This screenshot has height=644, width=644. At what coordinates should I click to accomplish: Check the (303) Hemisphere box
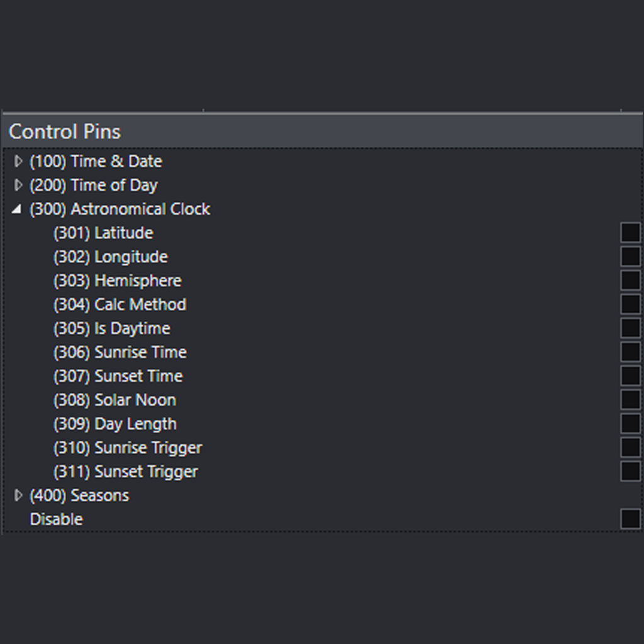630,280
